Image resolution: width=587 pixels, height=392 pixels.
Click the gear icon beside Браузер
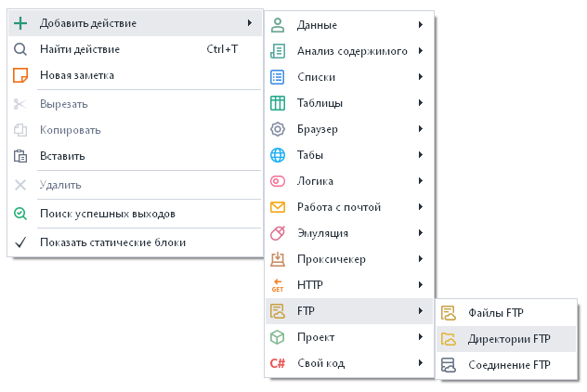[x=277, y=129]
